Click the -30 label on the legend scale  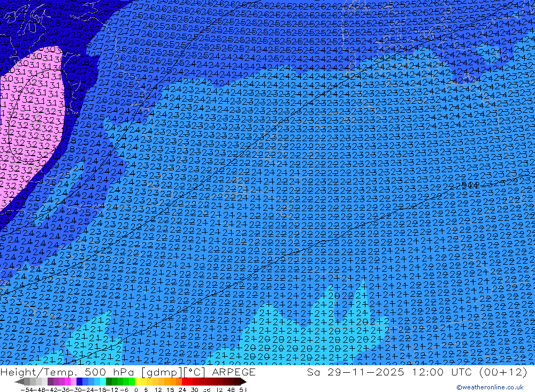pyautogui.click(x=76, y=390)
